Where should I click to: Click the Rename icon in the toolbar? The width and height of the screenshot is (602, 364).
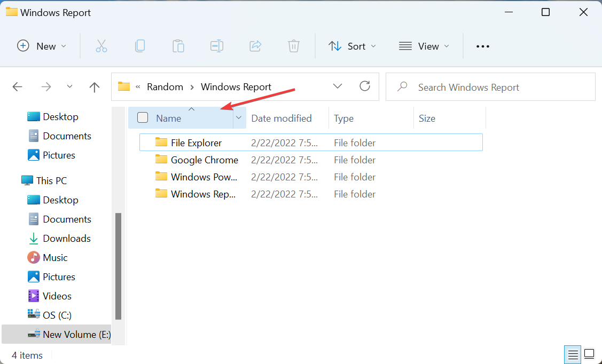[217, 46]
